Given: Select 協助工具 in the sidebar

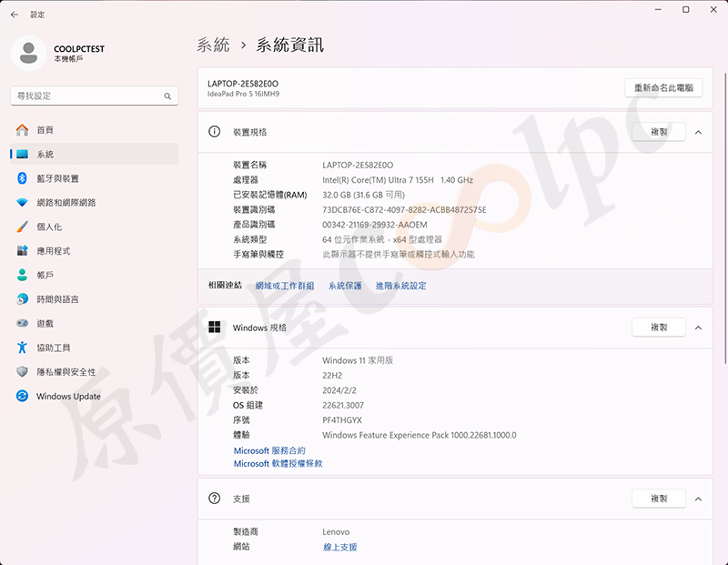Looking at the screenshot, I should point(95,348).
